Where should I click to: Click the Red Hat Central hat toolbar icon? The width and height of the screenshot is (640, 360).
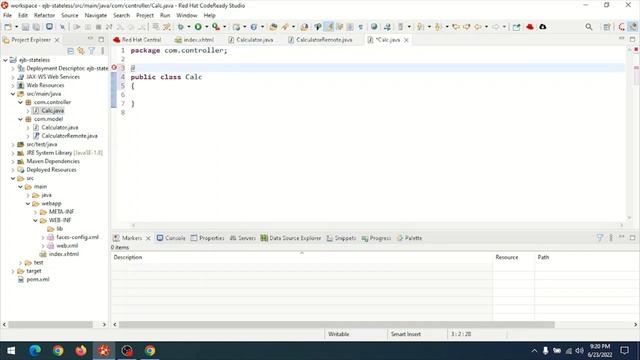tap(530, 27)
